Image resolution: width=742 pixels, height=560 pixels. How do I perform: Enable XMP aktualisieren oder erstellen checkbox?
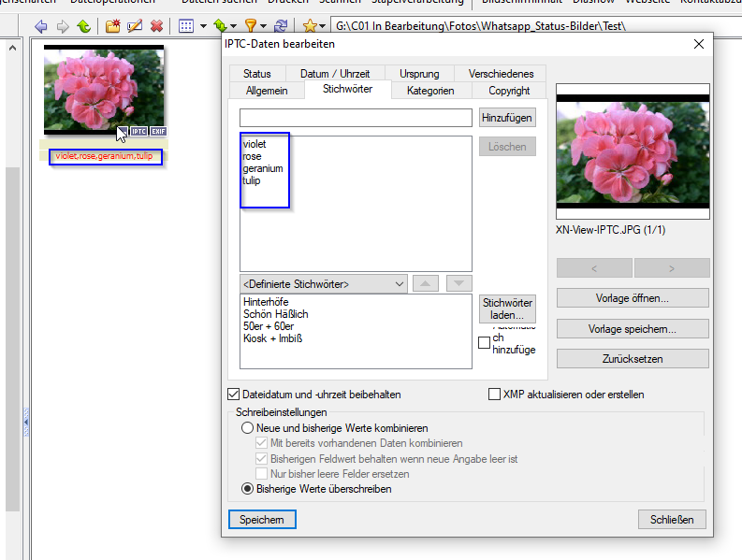tap(494, 394)
